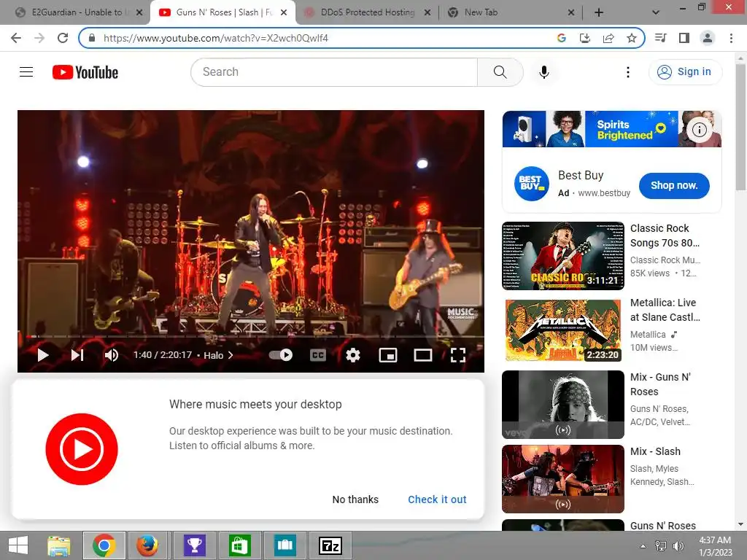Image resolution: width=747 pixels, height=560 pixels.
Task: Click Best Buy Shop now button
Action: pos(673,186)
